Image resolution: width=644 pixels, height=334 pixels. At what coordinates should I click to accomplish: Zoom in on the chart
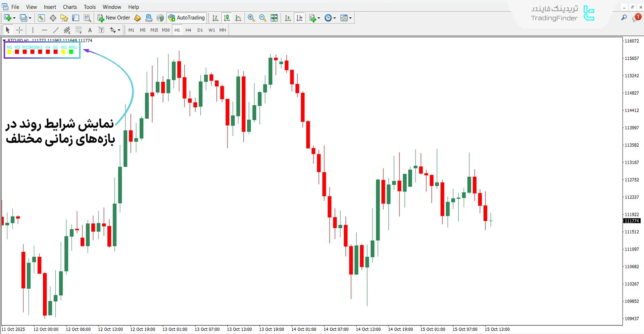click(251, 18)
